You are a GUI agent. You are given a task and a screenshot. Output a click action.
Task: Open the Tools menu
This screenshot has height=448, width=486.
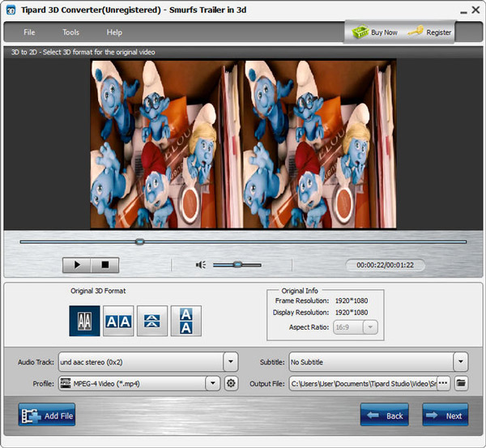(x=71, y=32)
